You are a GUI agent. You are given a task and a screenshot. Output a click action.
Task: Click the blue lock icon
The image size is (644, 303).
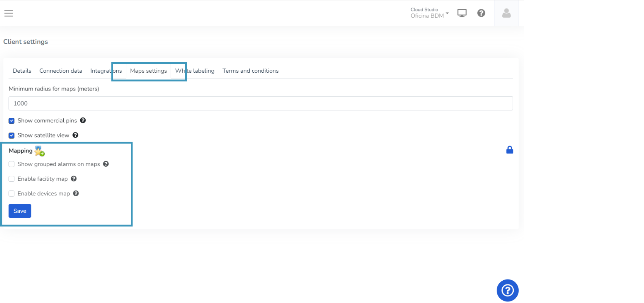510,150
